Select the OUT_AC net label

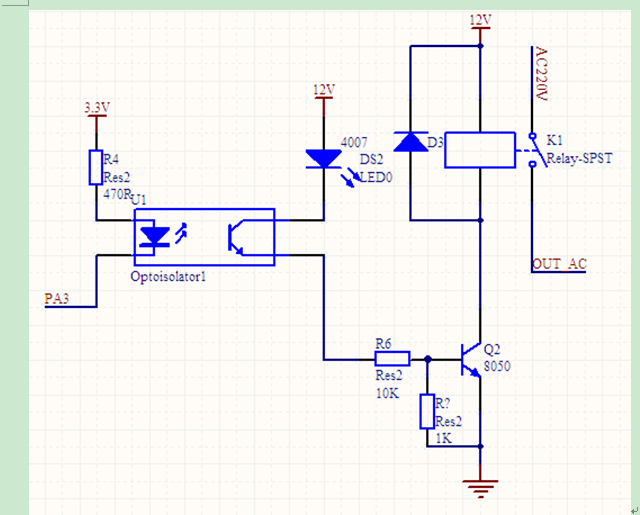(x=559, y=264)
